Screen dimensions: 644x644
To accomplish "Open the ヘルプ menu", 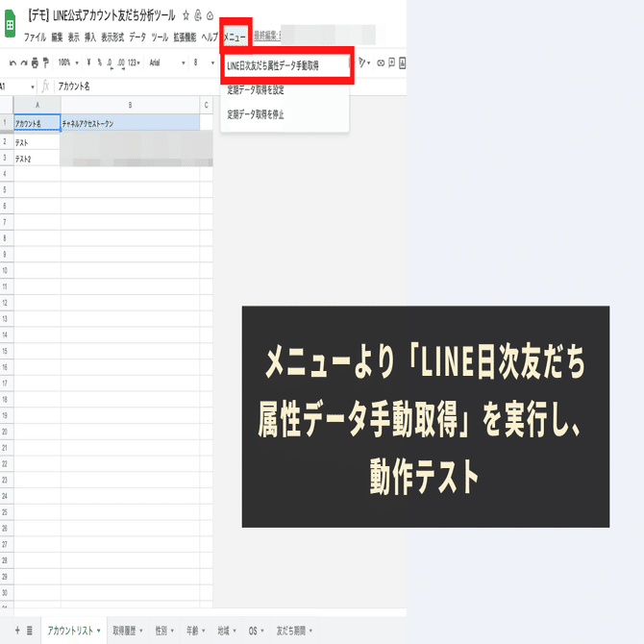I will [210, 37].
